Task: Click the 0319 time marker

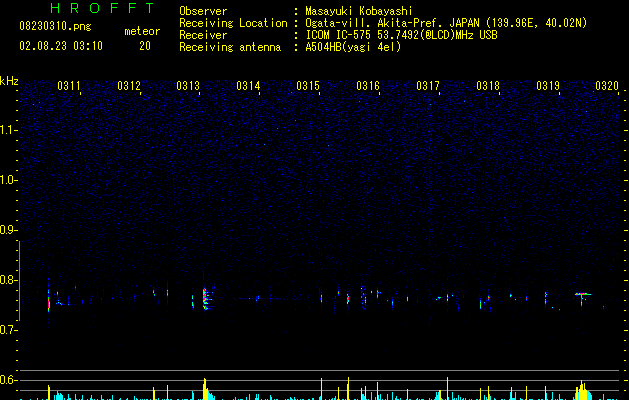Action: click(548, 86)
